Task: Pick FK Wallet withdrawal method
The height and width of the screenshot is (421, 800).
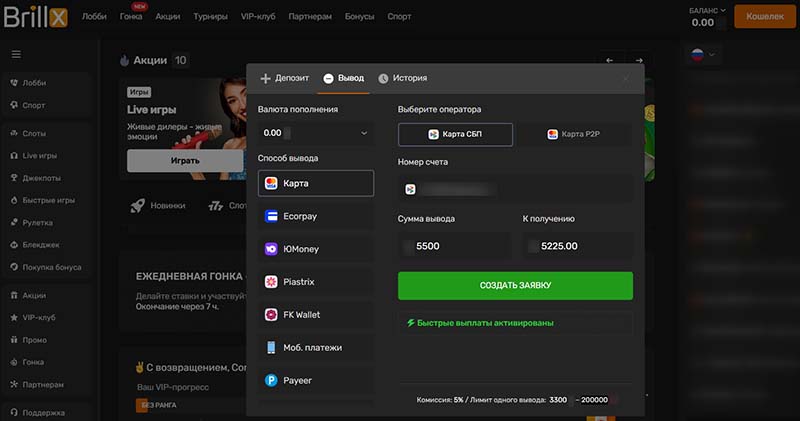Action: tap(315, 315)
